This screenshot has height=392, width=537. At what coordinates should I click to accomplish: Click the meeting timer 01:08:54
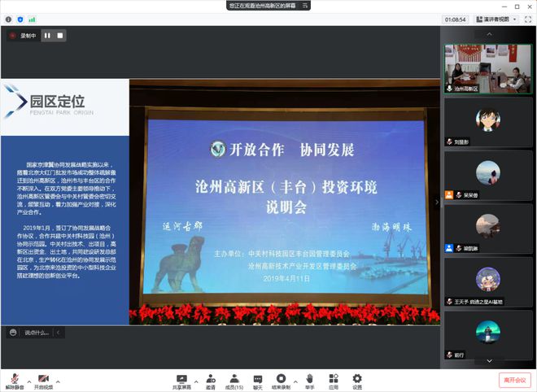[455, 20]
